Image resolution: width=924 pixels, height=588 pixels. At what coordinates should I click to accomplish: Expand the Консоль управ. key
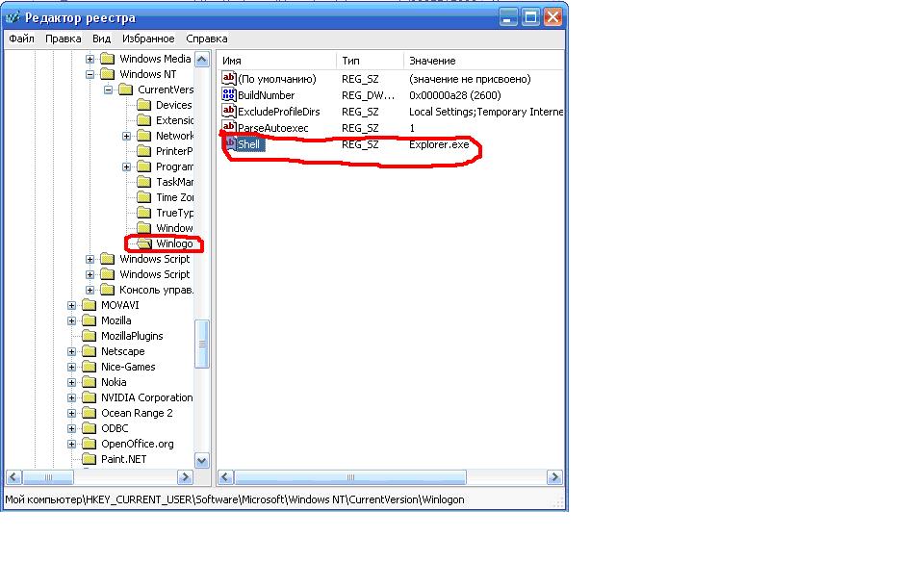tap(90, 290)
